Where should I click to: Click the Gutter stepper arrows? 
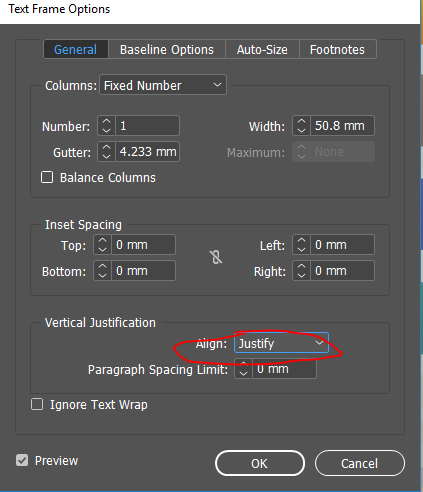(x=106, y=152)
